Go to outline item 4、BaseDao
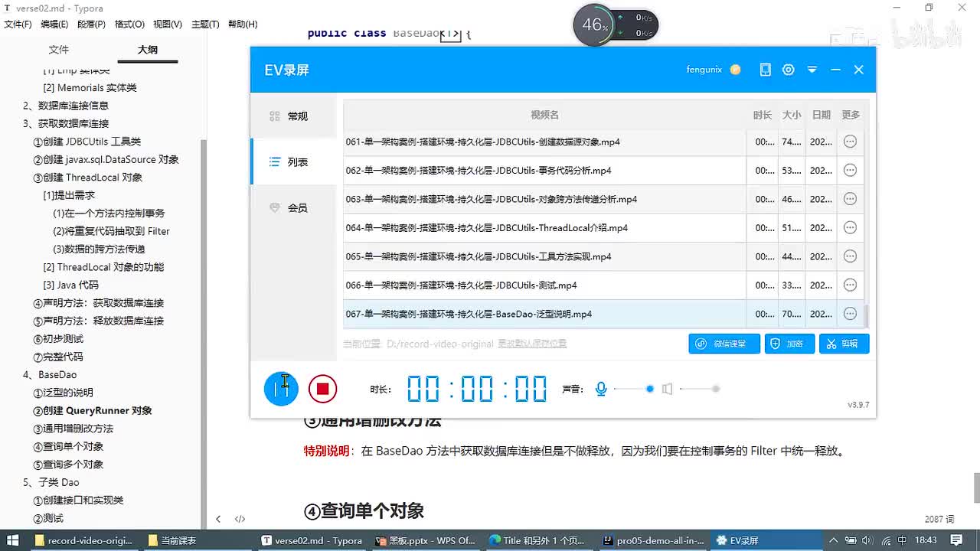The width and height of the screenshot is (980, 551). (50, 375)
